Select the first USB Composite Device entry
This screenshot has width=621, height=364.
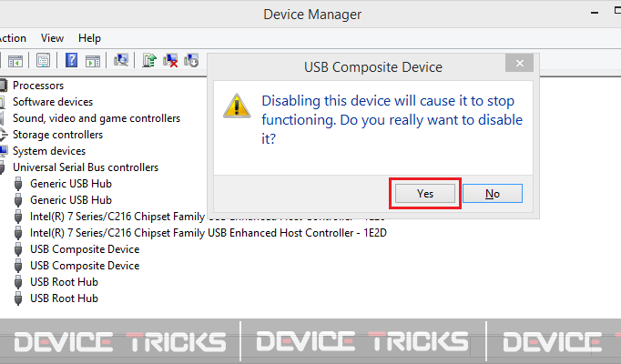pyautogui.click(x=85, y=249)
